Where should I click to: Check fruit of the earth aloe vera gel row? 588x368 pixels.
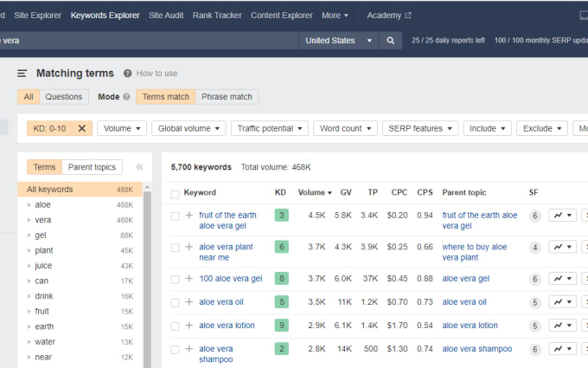pyautogui.click(x=175, y=216)
